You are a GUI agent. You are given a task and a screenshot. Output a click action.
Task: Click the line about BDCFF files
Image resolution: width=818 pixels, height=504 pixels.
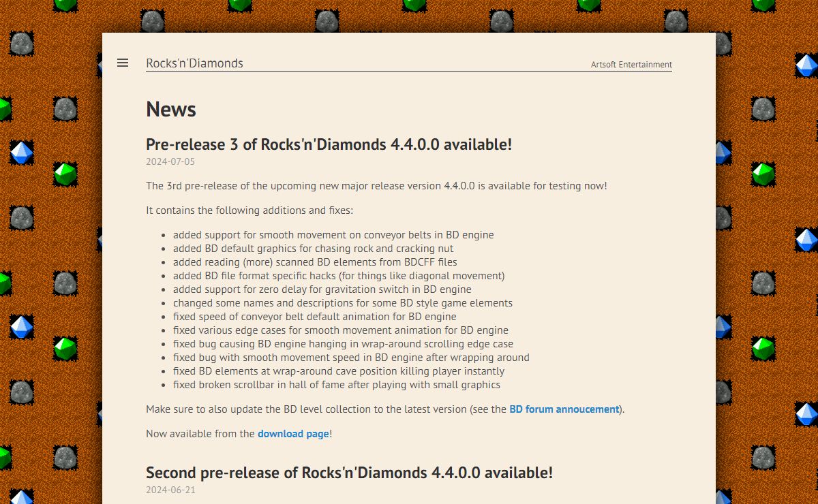[x=315, y=262]
